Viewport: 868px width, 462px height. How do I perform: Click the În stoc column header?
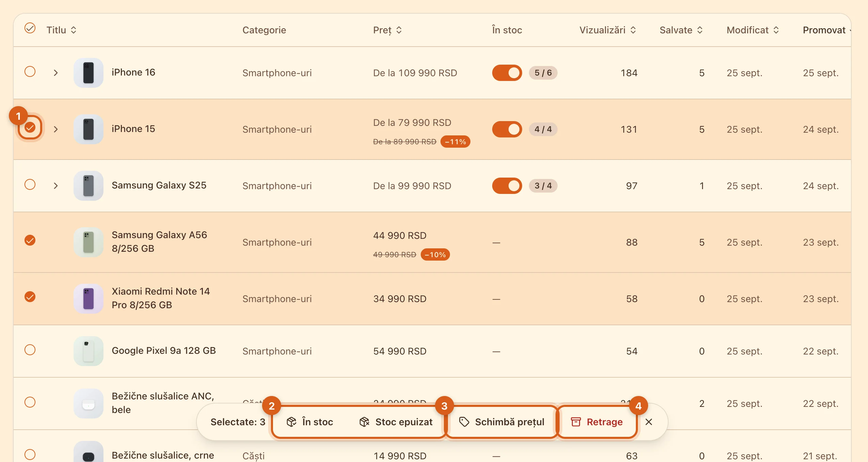pos(507,30)
